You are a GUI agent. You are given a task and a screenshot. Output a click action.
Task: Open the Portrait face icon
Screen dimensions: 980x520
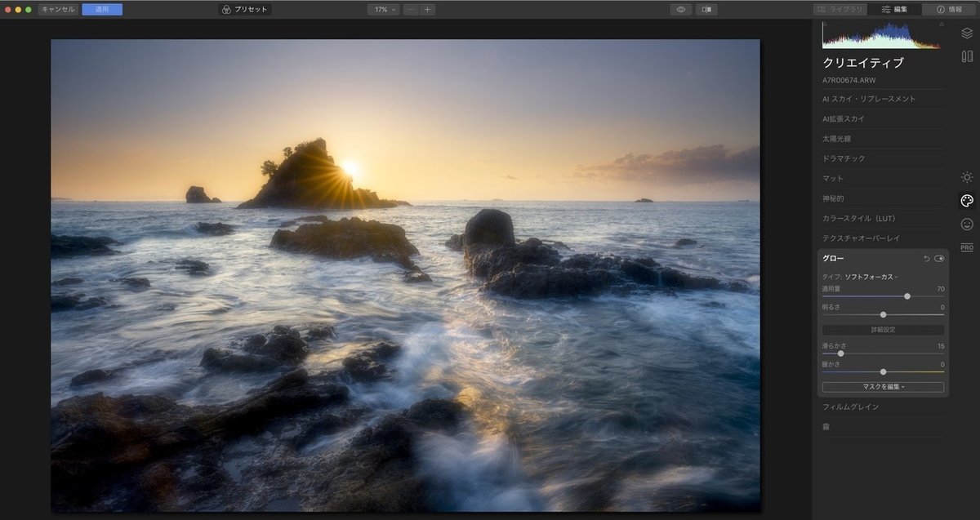(967, 224)
